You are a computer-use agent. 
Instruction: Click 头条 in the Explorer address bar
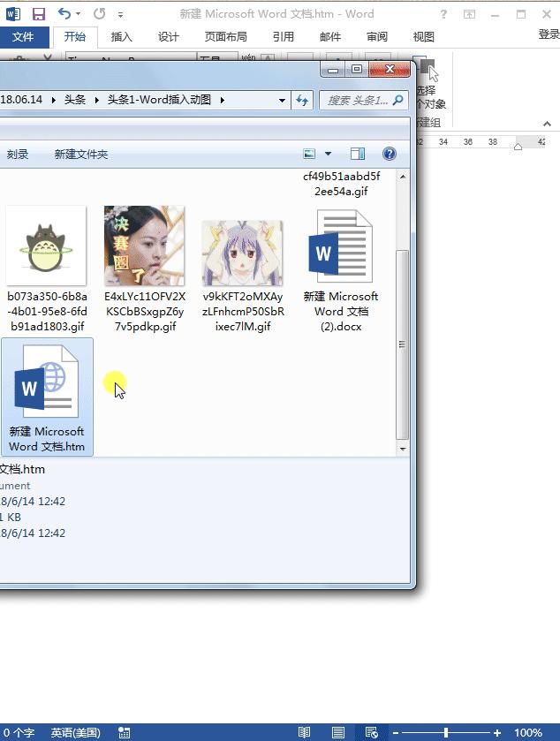click(75, 100)
